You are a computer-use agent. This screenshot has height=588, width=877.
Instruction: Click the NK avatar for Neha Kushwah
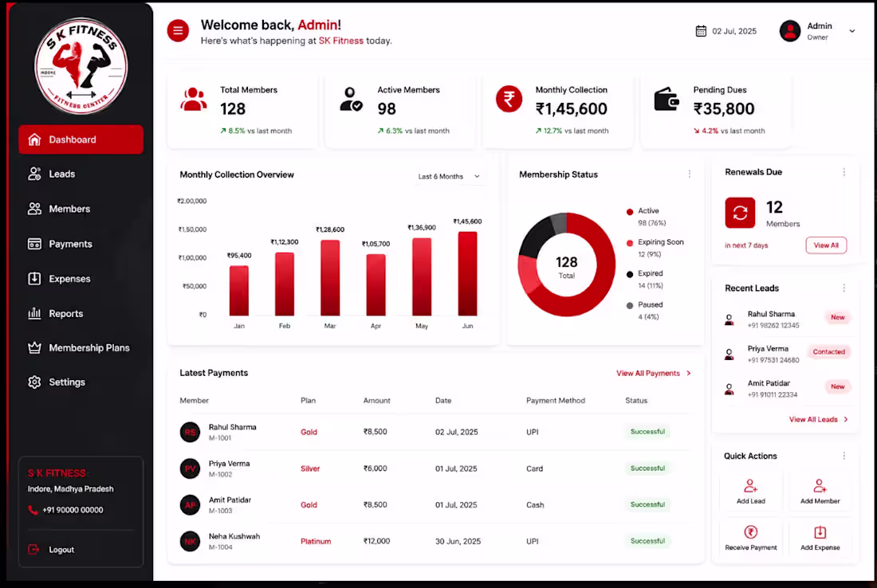pyautogui.click(x=191, y=542)
